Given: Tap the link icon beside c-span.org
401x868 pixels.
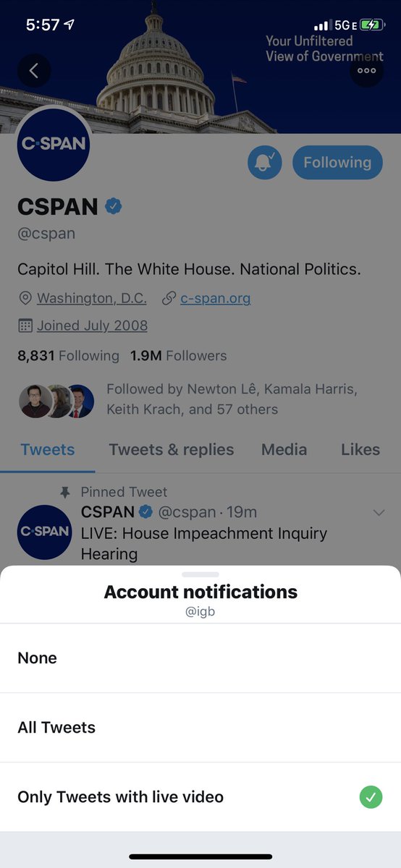Looking at the screenshot, I should tap(169, 298).
